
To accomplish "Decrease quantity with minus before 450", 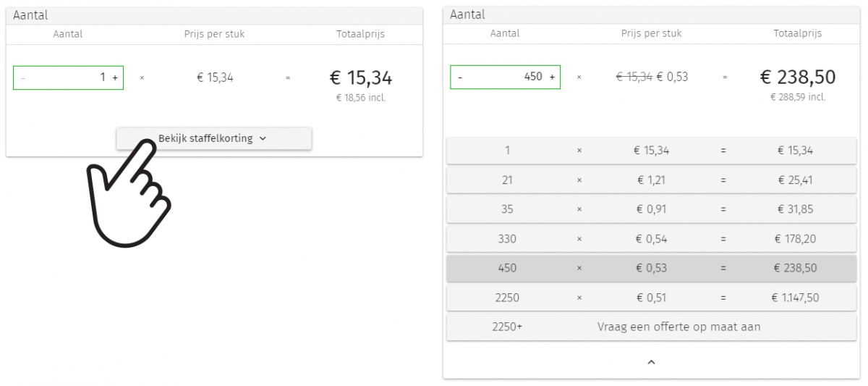I will tap(460, 77).
